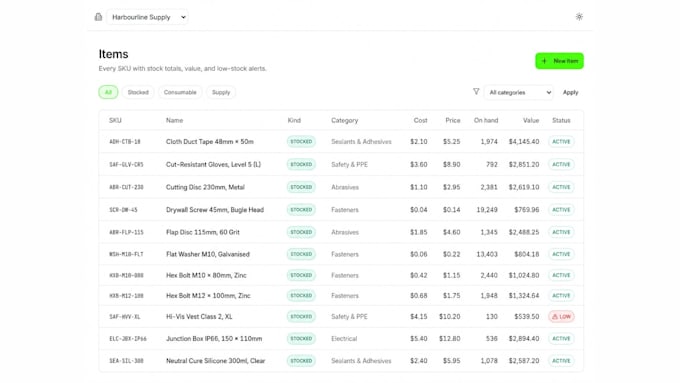Click the Apply filter button

click(x=570, y=92)
